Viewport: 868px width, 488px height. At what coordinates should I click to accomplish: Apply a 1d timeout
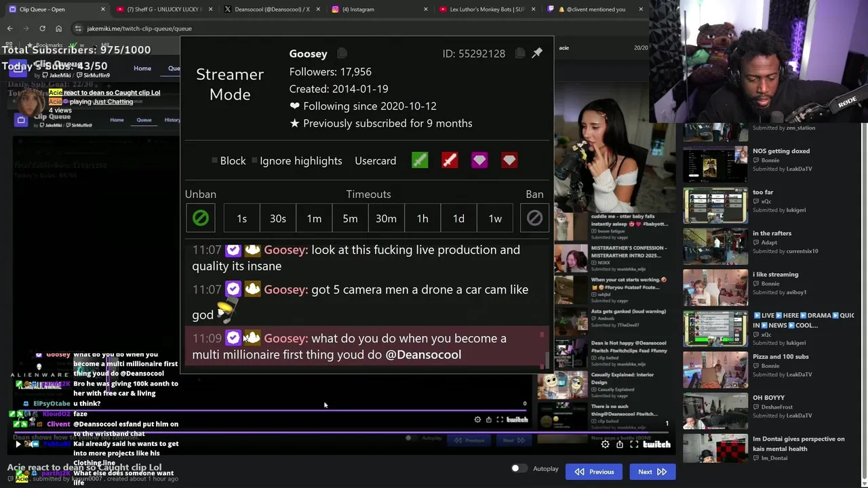(458, 218)
